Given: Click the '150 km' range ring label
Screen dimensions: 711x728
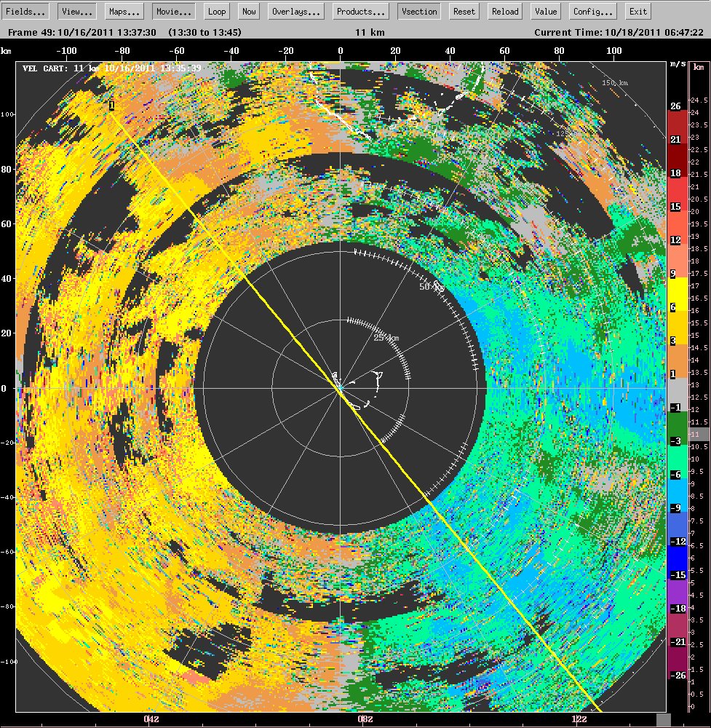Looking at the screenshot, I should coord(615,83).
